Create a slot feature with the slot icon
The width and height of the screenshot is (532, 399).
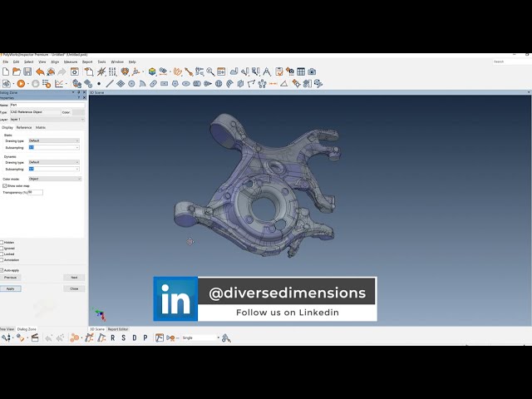(153, 83)
